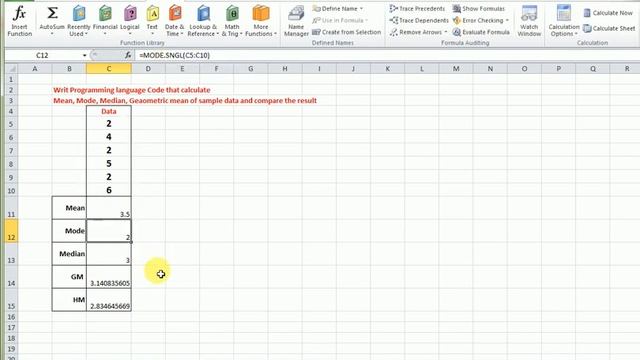Screen dimensions: 640x360
Task: Toggle Show Formulas
Action: tap(479, 9)
